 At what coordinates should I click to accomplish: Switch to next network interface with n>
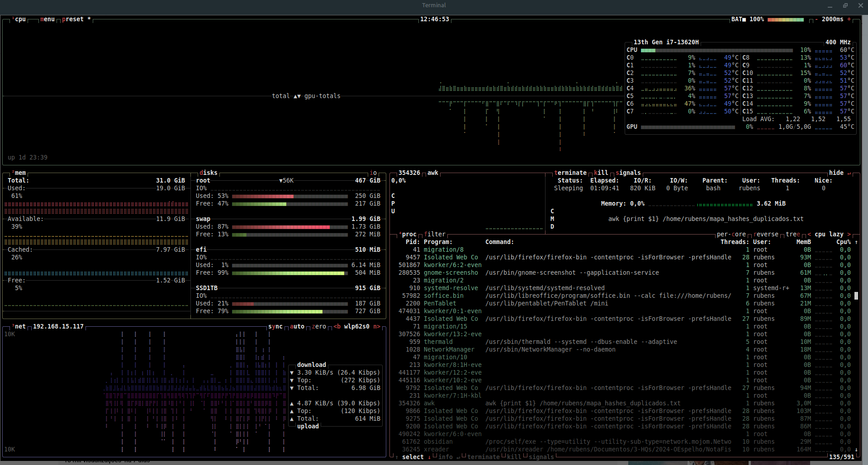pyautogui.click(x=376, y=326)
